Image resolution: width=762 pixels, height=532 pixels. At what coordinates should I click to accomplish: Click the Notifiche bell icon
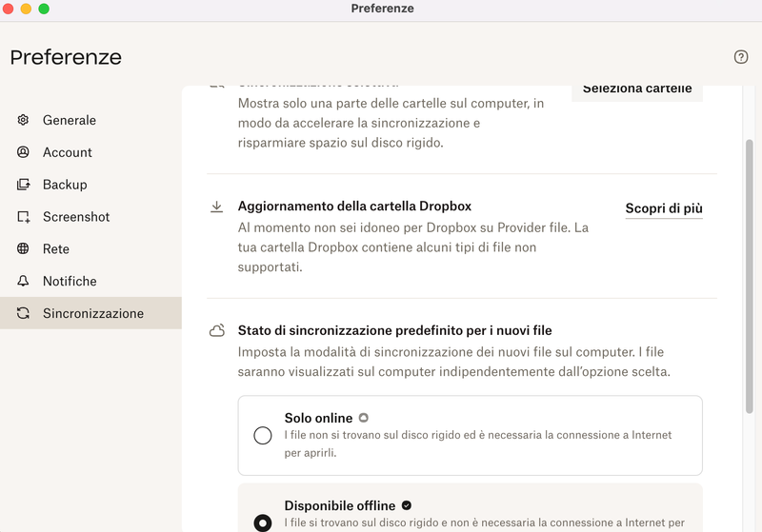24,282
